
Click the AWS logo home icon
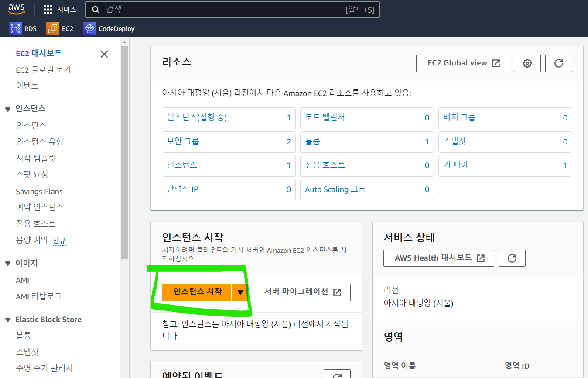click(16, 9)
